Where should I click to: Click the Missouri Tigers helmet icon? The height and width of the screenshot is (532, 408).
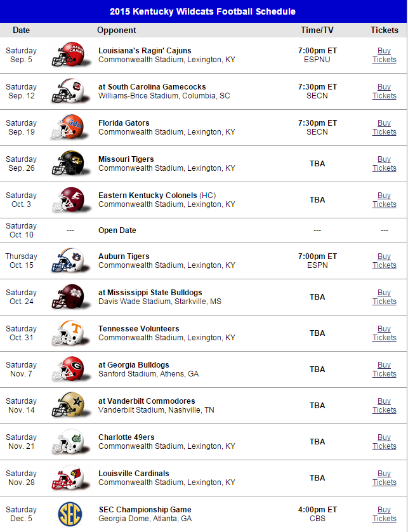tap(68, 164)
